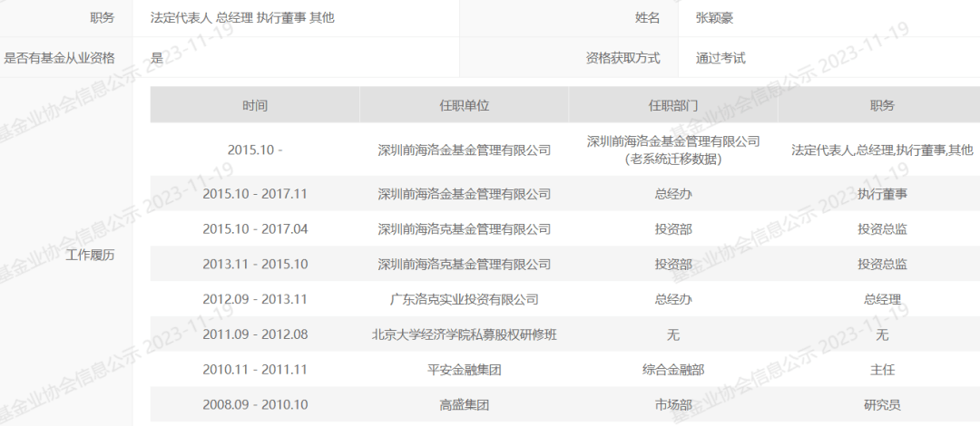Click 投资部 in the 2013.11 - 2015.10 row
The width and height of the screenshot is (980, 426).
(x=673, y=265)
